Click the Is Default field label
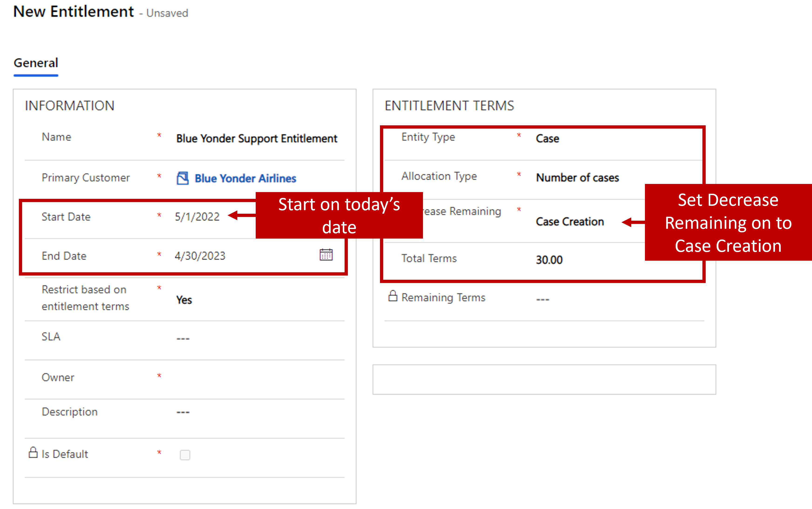This screenshot has height=509, width=812. point(65,454)
